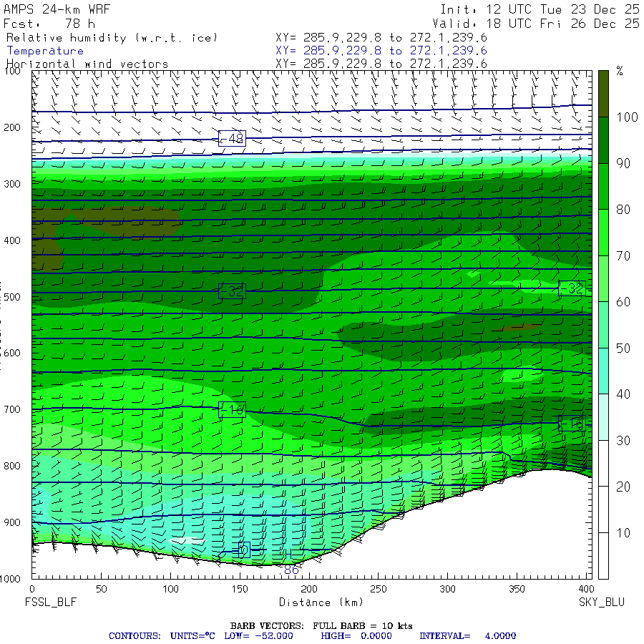This screenshot has width=644, height=644.
Task: Click the Valid 18 UTC Fri 26 Dec text
Action: [x=540, y=24]
